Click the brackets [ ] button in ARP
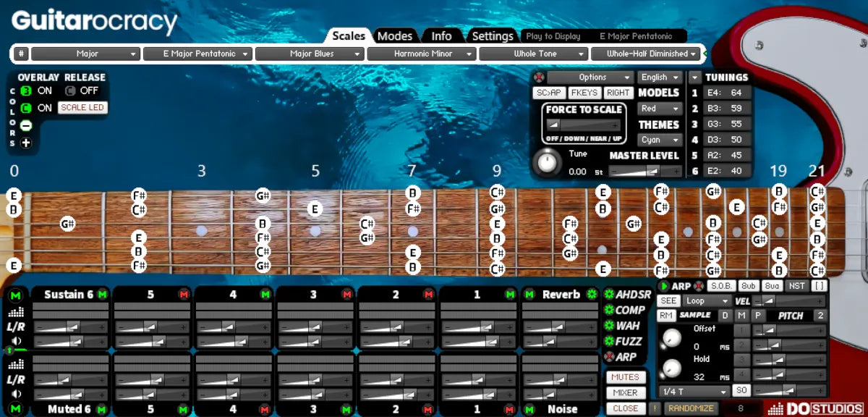This screenshot has width=868, height=417. (819, 286)
